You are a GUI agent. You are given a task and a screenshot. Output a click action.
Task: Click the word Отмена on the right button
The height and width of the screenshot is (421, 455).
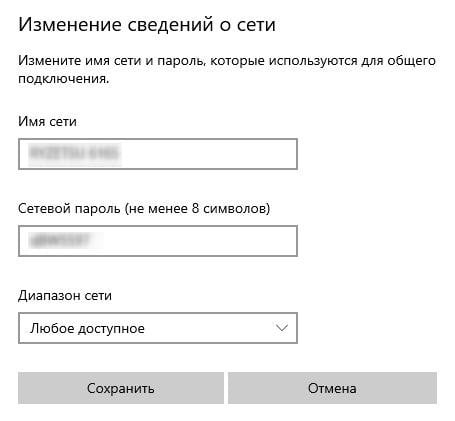(332, 388)
